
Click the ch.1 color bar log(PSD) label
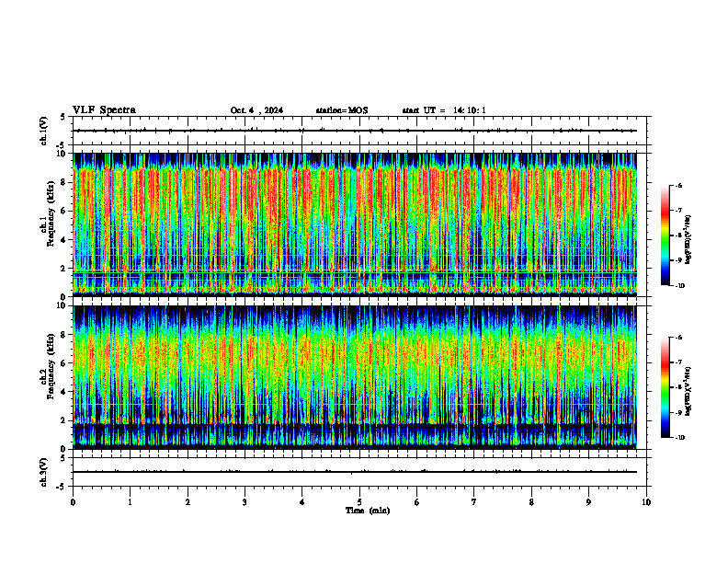pos(688,240)
